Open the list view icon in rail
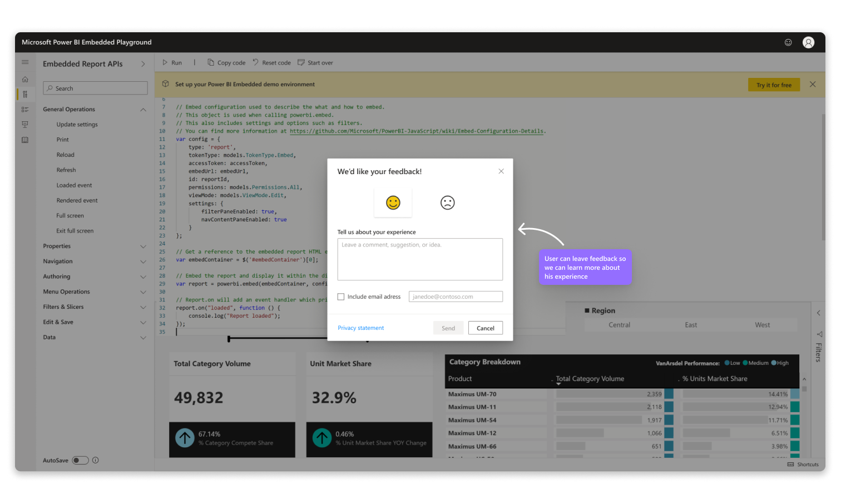Screen dimensions: 841x504 pos(25,110)
